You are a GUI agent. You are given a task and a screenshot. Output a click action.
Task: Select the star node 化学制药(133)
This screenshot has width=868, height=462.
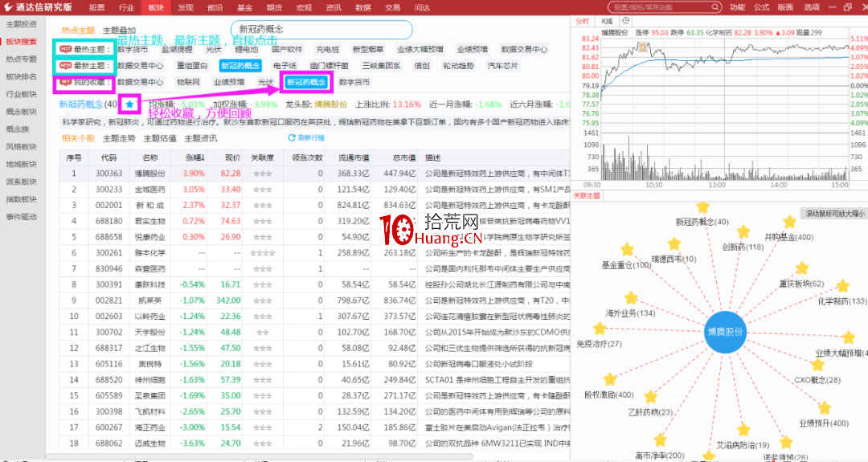click(842, 286)
